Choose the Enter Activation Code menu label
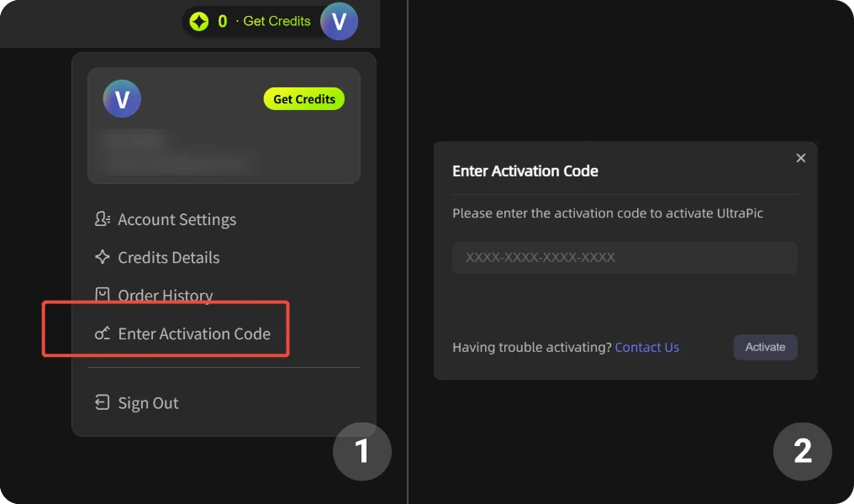 [194, 333]
